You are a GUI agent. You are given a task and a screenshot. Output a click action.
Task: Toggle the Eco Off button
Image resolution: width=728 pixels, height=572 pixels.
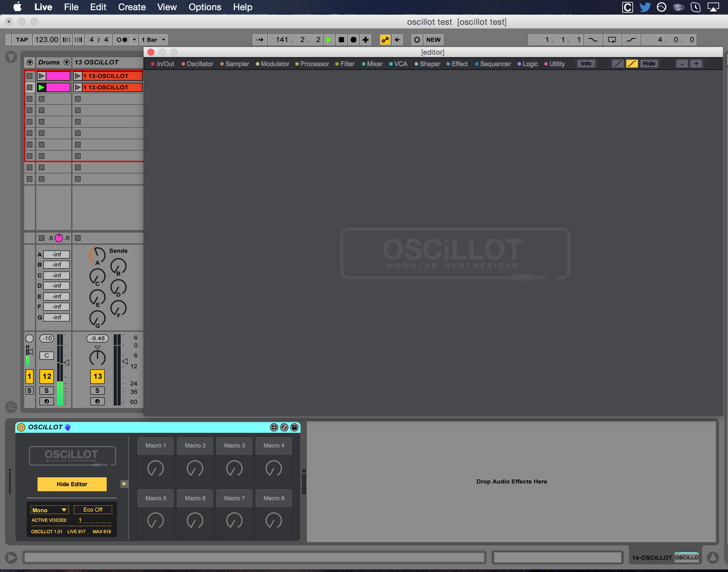(93, 509)
